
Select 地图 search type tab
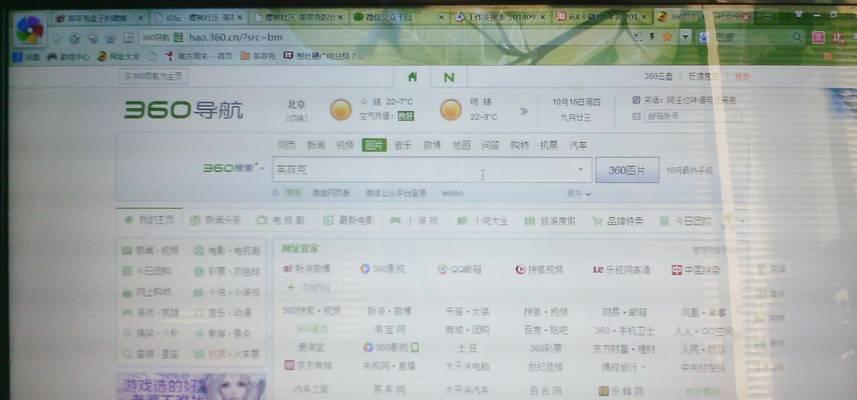461,145
